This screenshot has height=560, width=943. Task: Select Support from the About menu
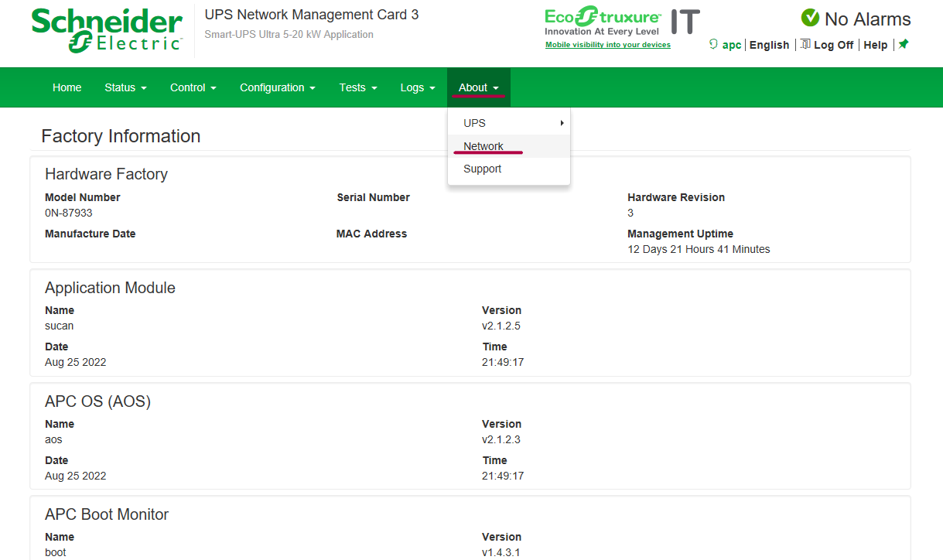click(x=509, y=169)
